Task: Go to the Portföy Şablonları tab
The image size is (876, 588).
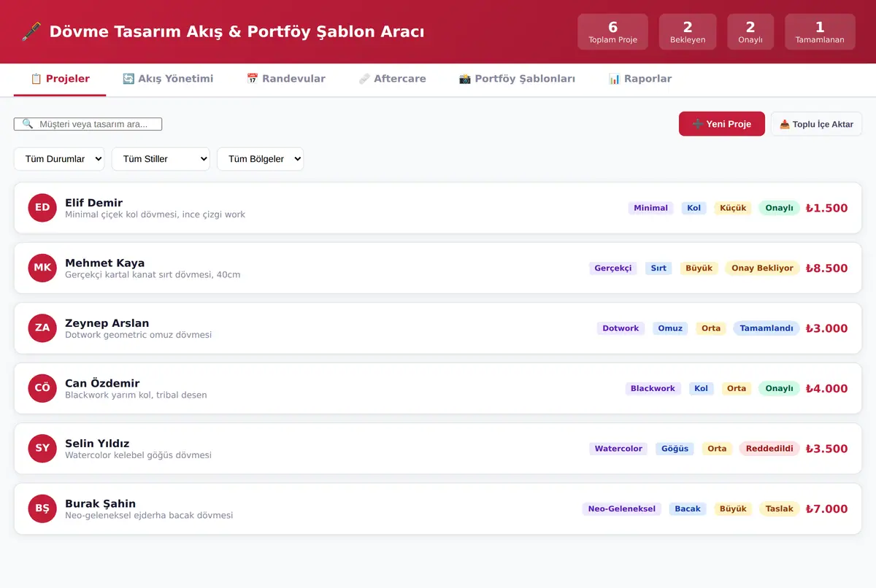Action: pos(517,79)
